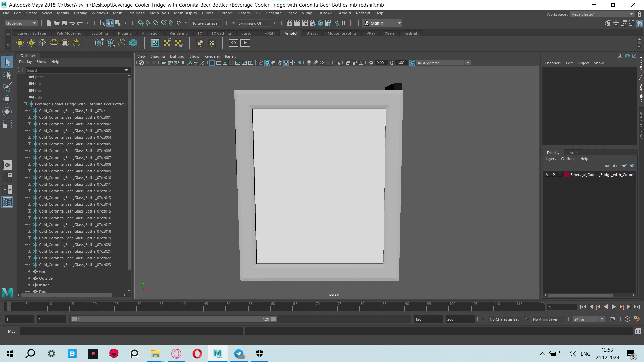The image size is (644, 362).
Task: Expand Cold_Coronita_Beer_Glass_Bottle_07oz012 node
Action: point(29,191)
